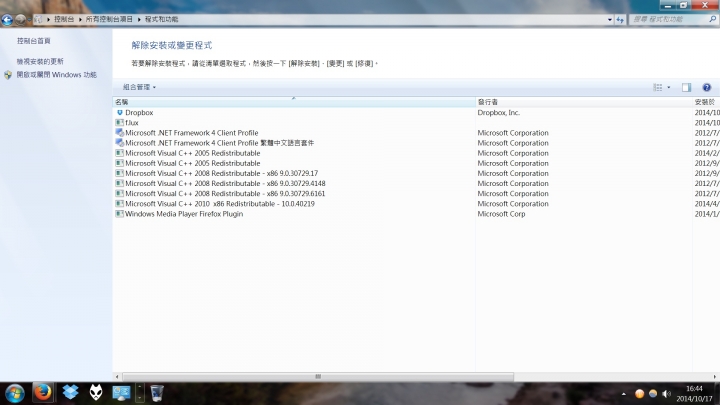Image resolution: width=720 pixels, height=405 pixels.
Task: Click the shield icon beside Windows 功能
Action: click(x=8, y=75)
